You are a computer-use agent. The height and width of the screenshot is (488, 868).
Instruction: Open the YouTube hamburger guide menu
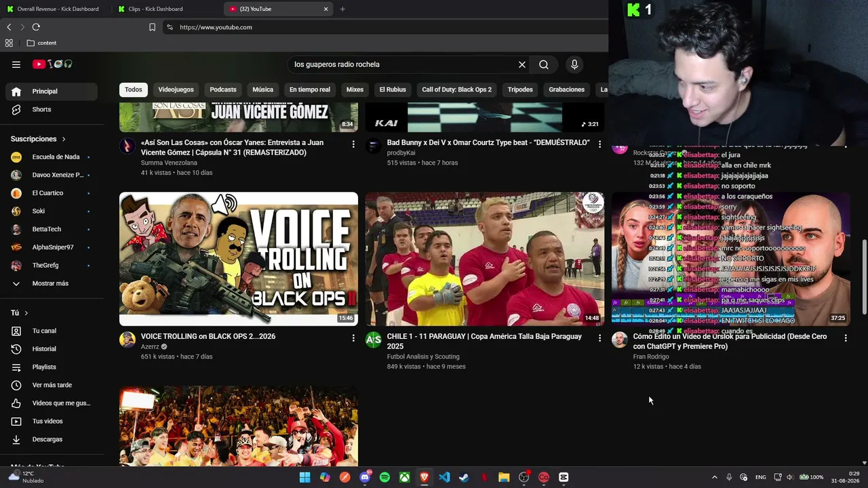point(16,64)
